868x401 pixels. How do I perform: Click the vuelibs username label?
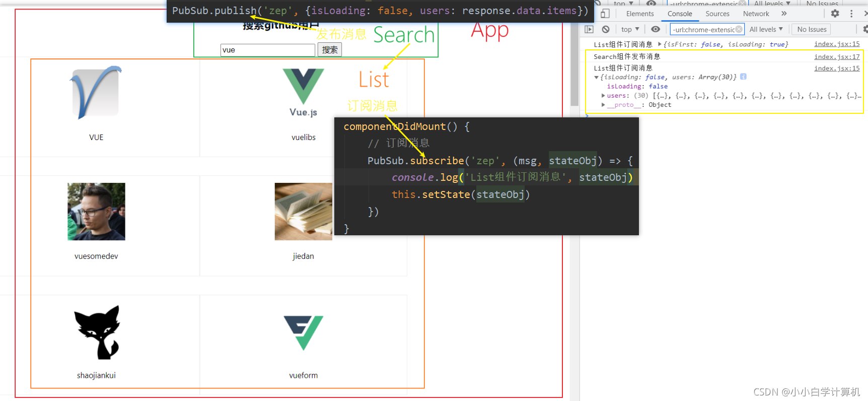click(x=304, y=137)
